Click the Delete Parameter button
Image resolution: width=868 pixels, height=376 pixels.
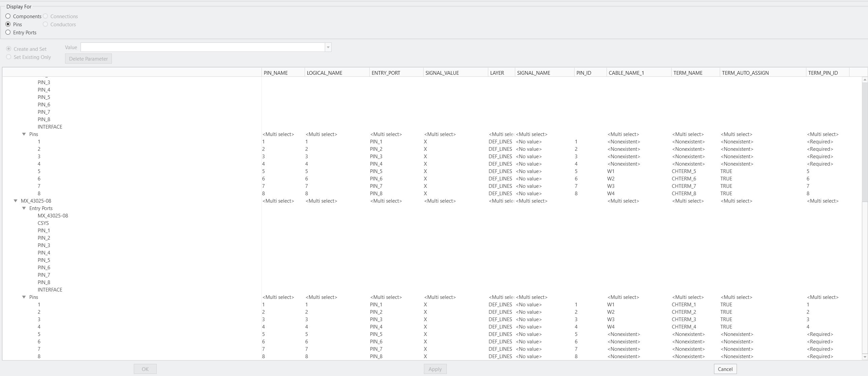tap(88, 59)
